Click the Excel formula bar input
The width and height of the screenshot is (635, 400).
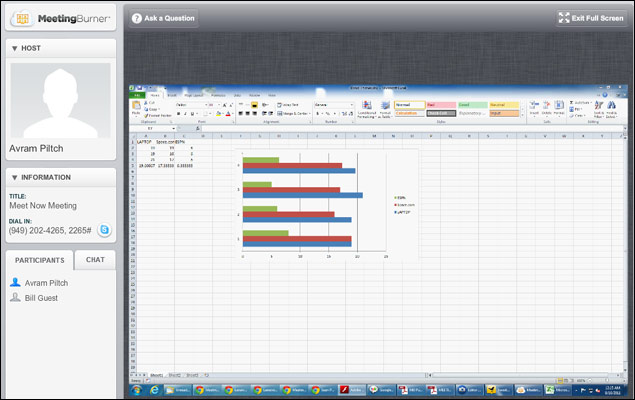[412, 128]
